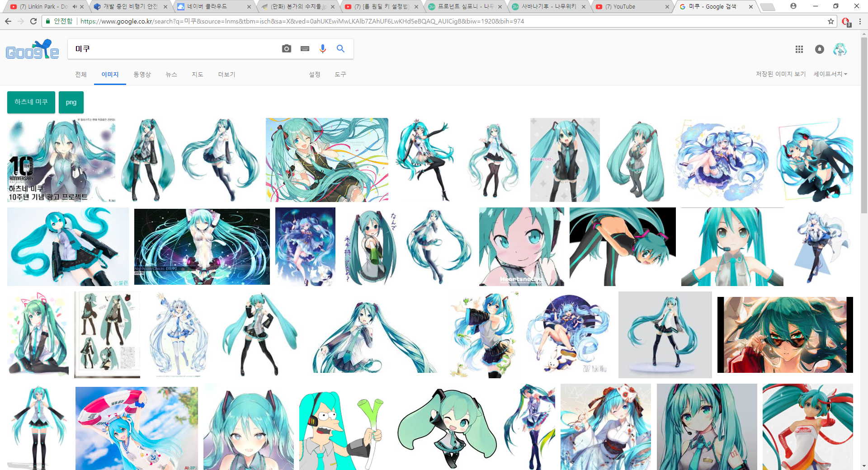868x470 pixels.
Task: Click the blue magnifier search icon
Action: pos(340,49)
